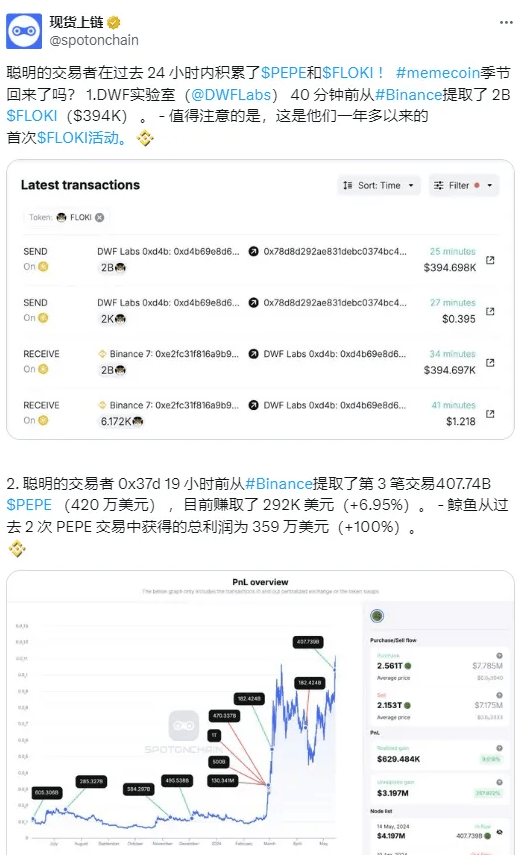Click the Binance logo in the 41 minutes row

click(102, 405)
